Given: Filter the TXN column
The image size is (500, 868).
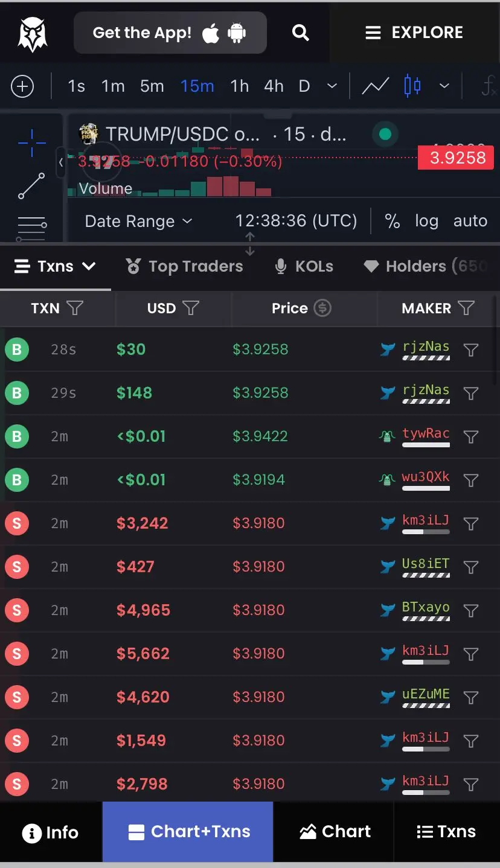Looking at the screenshot, I should (x=74, y=308).
